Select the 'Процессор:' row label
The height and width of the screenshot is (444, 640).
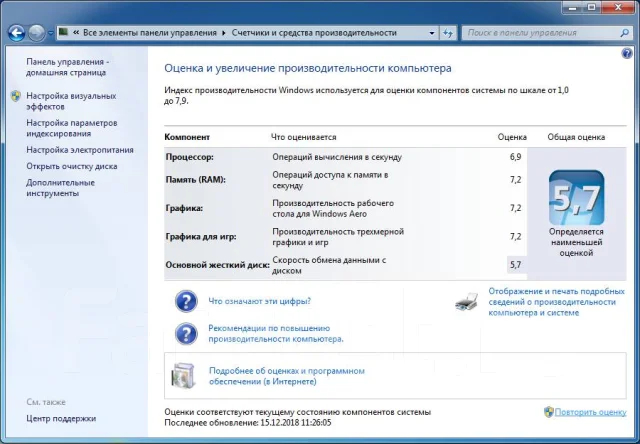tap(189, 157)
